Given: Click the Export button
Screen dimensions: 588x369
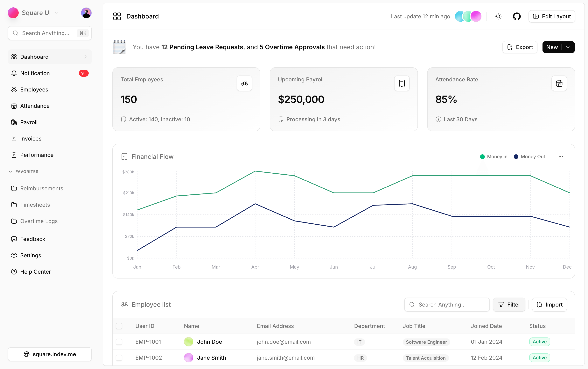Looking at the screenshot, I should click(x=520, y=47).
